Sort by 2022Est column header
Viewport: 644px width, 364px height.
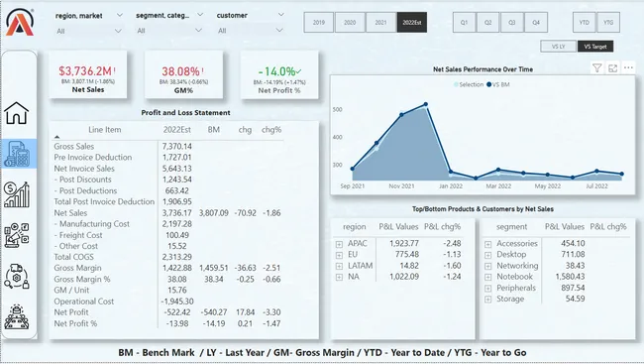pos(177,130)
